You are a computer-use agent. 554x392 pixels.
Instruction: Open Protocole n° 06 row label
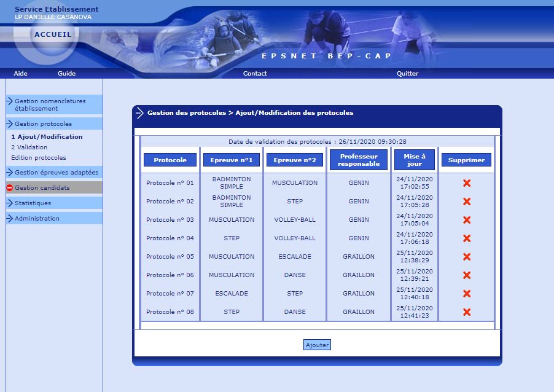click(x=170, y=275)
